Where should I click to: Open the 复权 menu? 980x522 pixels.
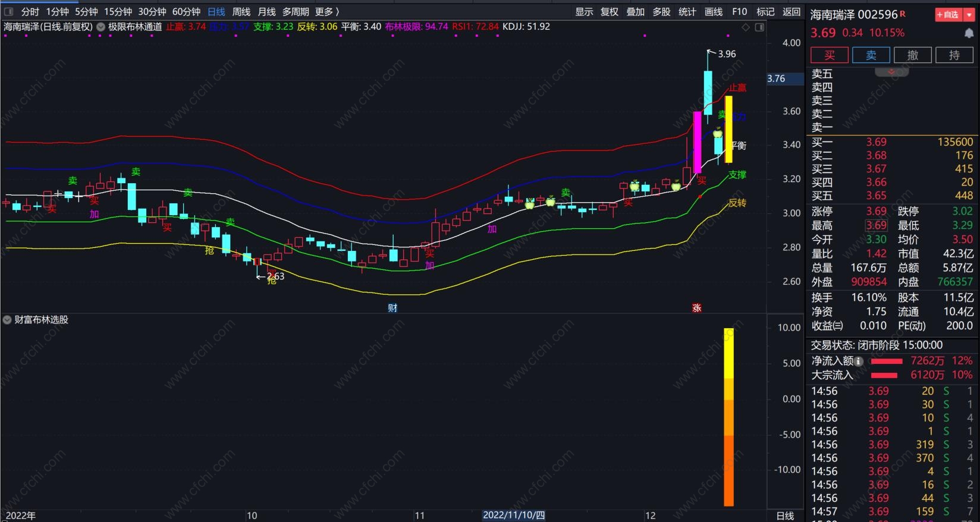pyautogui.click(x=610, y=11)
